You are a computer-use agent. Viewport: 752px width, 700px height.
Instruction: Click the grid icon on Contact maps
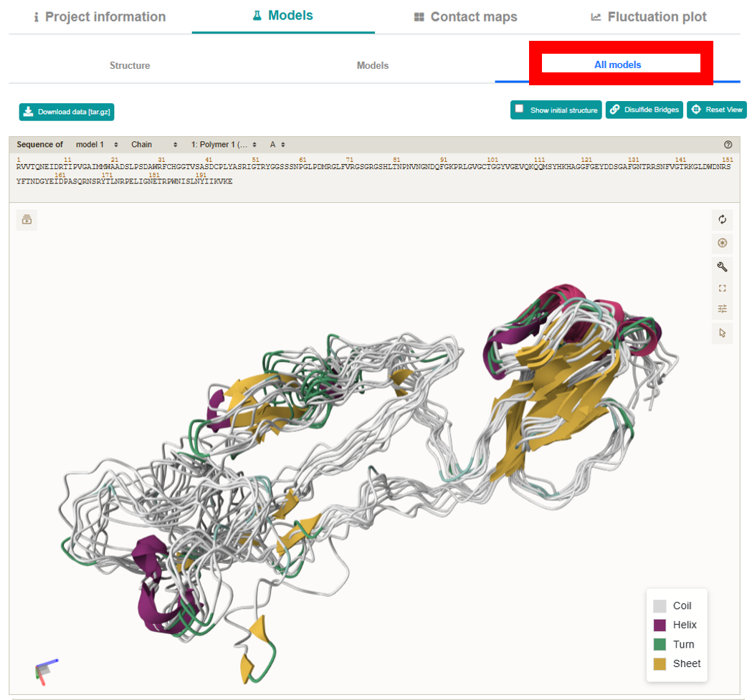click(419, 17)
